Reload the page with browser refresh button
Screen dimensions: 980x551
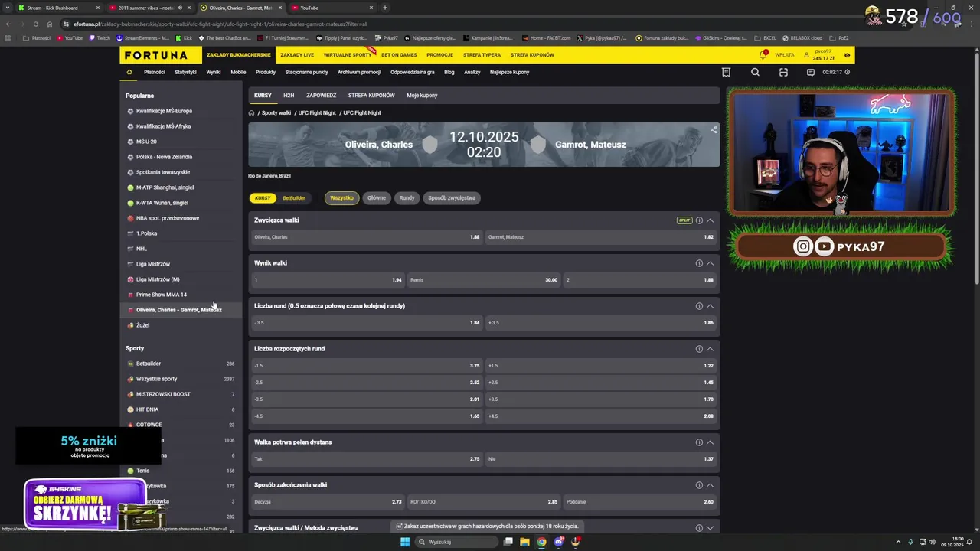(x=35, y=24)
